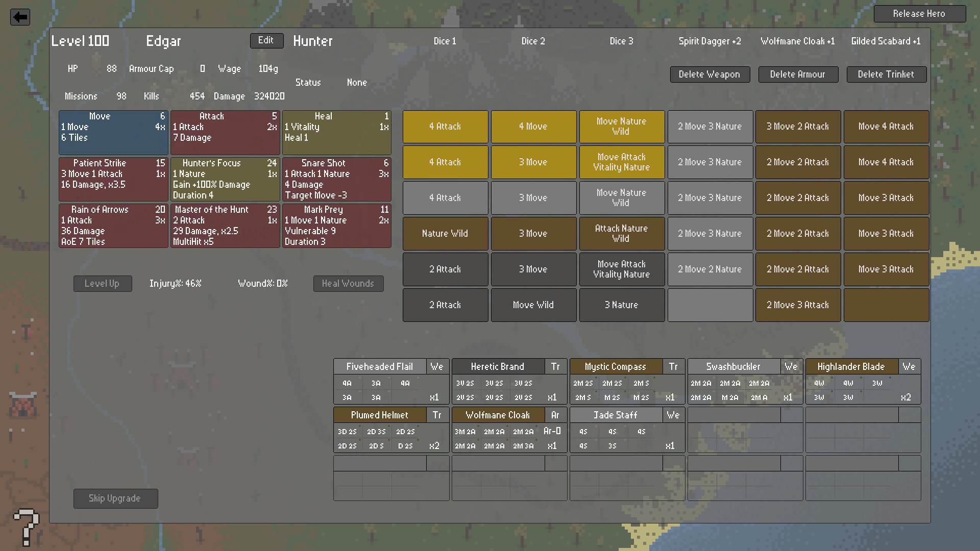Click the Move Wild face on Dice 2
This screenshot has height=551, width=980.
pyautogui.click(x=533, y=305)
